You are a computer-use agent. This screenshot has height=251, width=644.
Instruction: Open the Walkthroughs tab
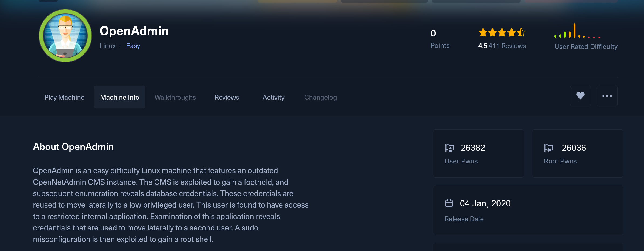175,97
